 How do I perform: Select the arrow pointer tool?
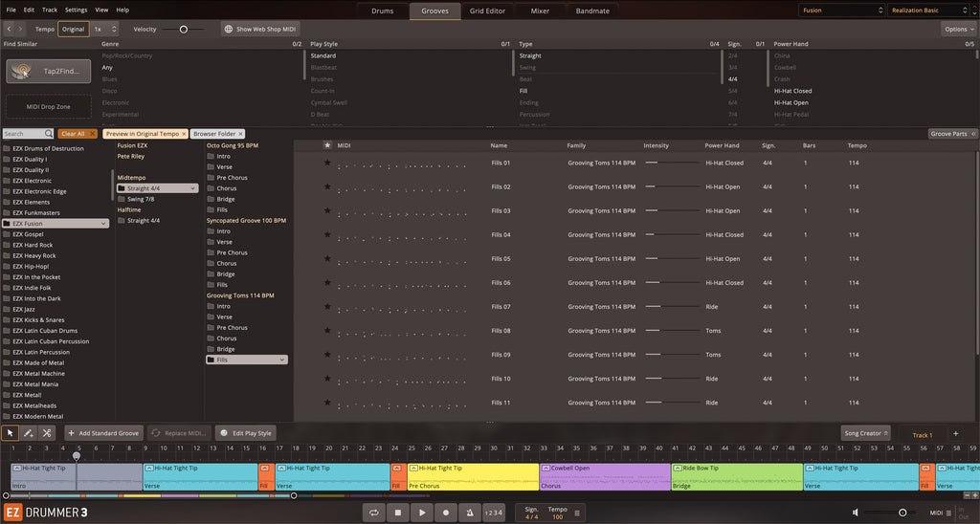11,433
